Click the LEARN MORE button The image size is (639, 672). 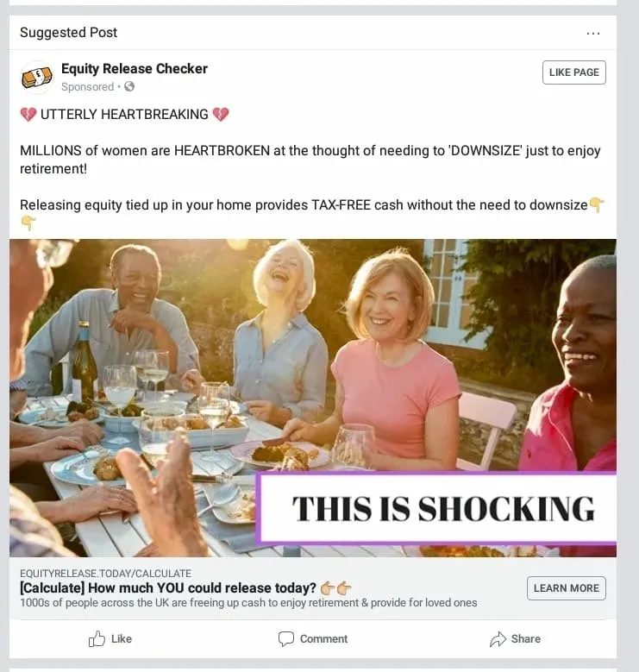click(567, 588)
